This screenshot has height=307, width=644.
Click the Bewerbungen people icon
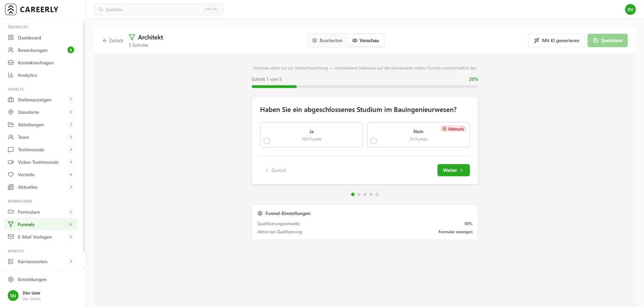click(11, 50)
